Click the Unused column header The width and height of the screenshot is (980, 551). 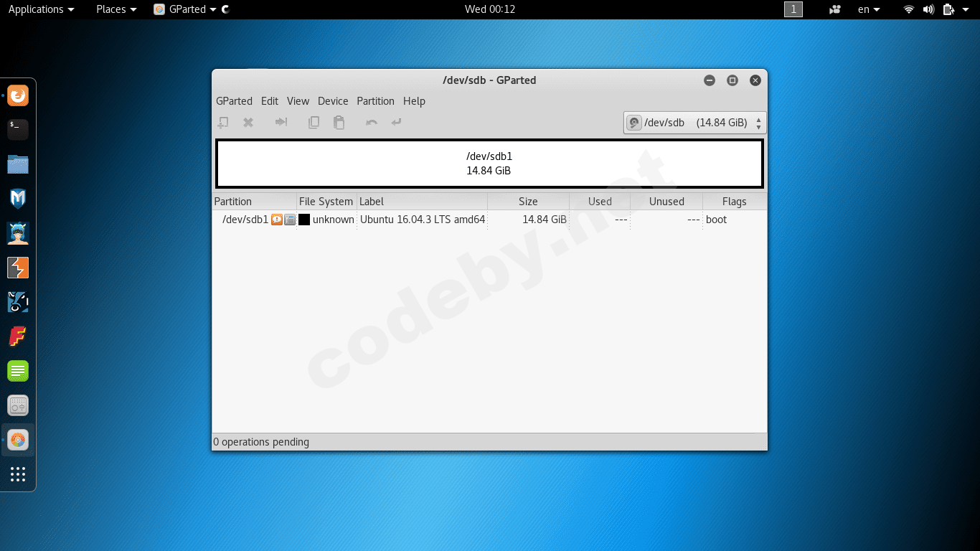pyautogui.click(x=666, y=202)
